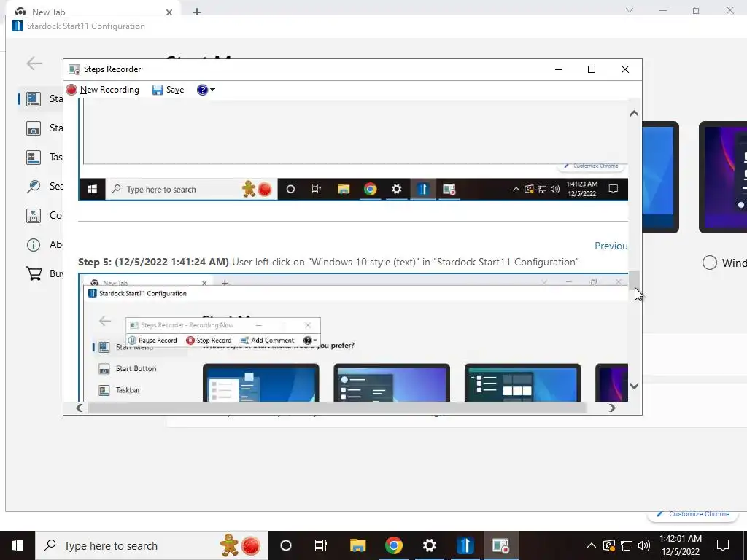Image resolution: width=747 pixels, height=560 pixels.
Task: Click the vertical scrollbar down arrow
Action: (634, 386)
